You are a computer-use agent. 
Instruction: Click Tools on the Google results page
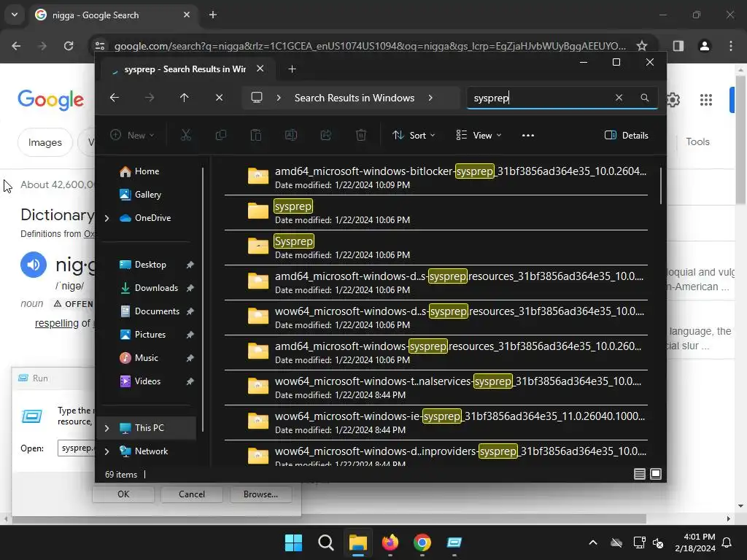(x=697, y=142)
